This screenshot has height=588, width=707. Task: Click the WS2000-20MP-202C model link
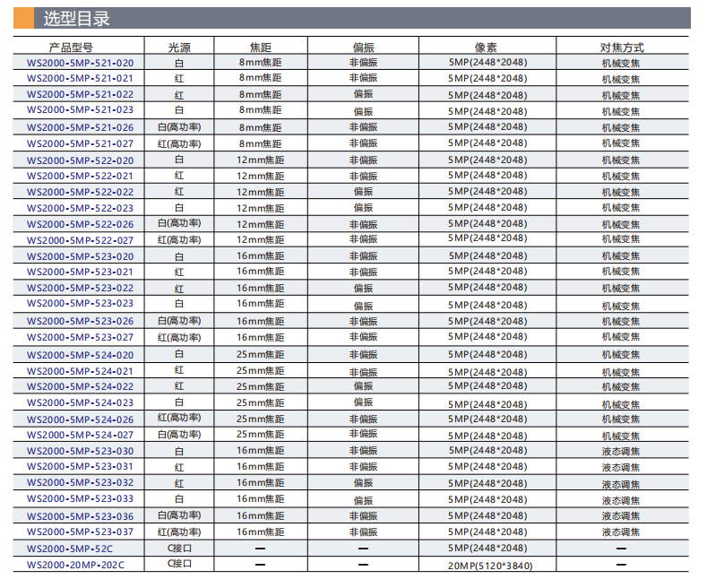tap(75, 564)
